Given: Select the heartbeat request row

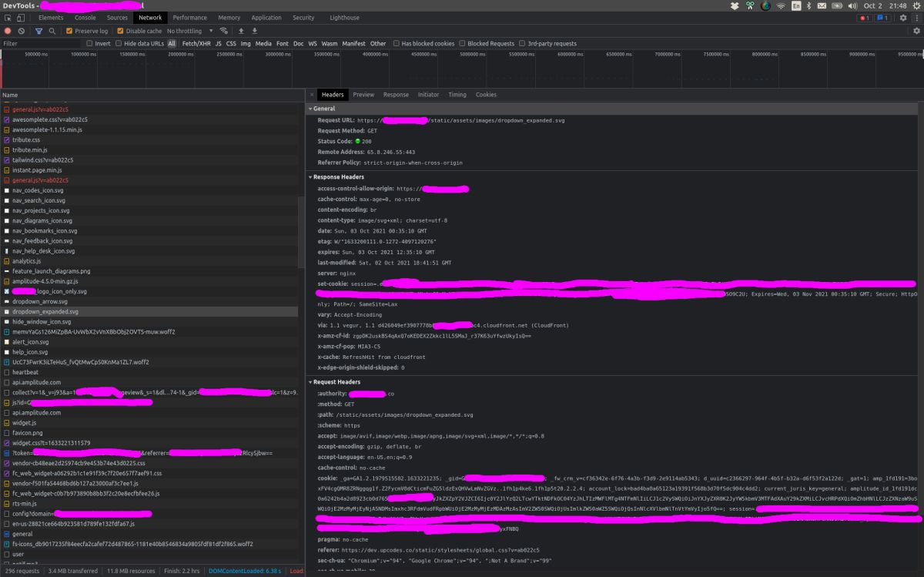Looking at the screenshot, I should [x=153, y=372].
